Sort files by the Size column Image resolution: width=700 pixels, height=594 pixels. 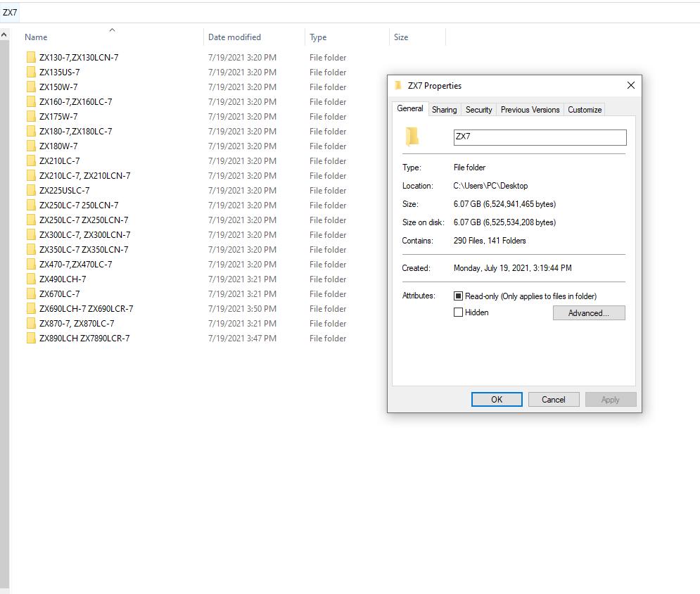(401, 37)
